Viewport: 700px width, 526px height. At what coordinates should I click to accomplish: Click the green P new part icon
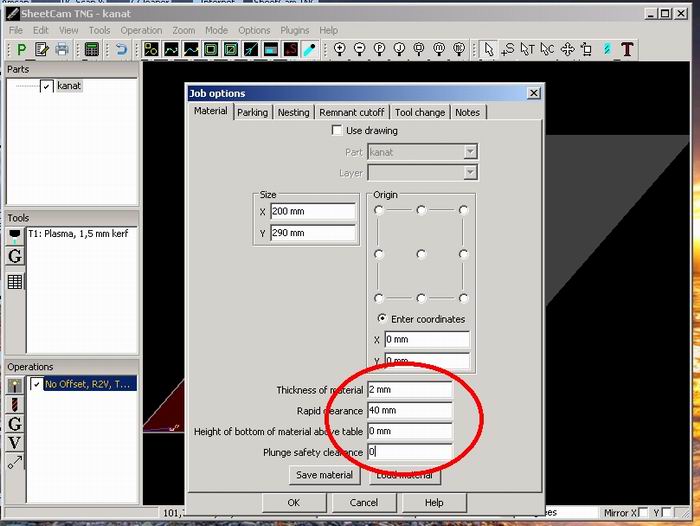[21, 49]
